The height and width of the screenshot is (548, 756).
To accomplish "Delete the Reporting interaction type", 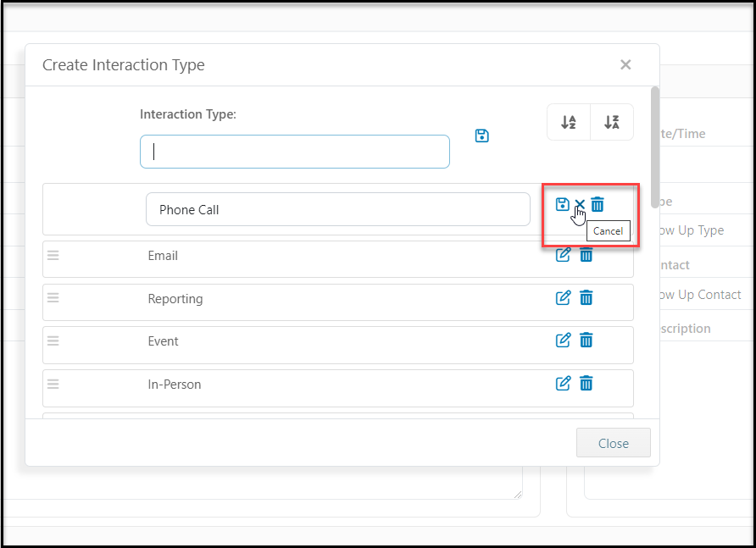I will pyautogui.click(x=586, y=298).
